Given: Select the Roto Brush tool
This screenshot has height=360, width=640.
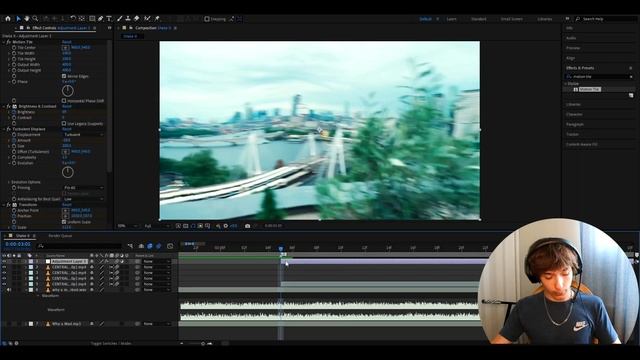Looking at the screenshot, I should [x=147, y=18].
